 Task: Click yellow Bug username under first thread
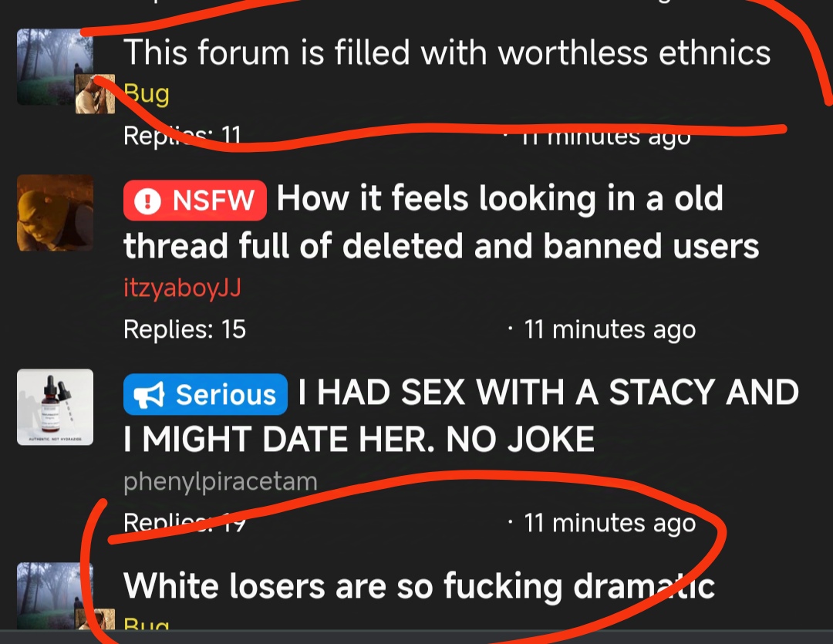pos(147,95)
